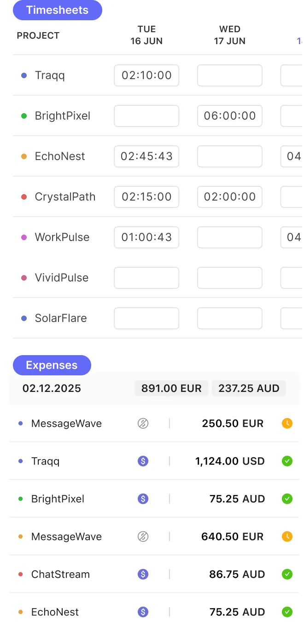Click the pending clock status on 640.50 EUR

[287, 536]
